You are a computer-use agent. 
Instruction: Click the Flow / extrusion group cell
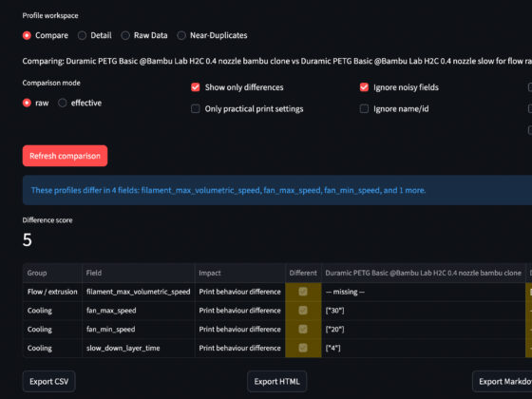pos(52,292)
